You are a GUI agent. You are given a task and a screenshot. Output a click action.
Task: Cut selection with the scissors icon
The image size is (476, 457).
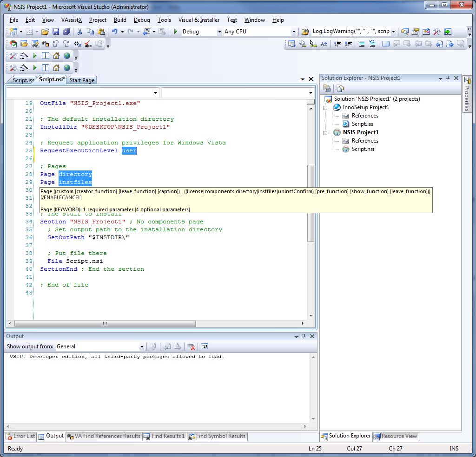[x=79, y=32]
